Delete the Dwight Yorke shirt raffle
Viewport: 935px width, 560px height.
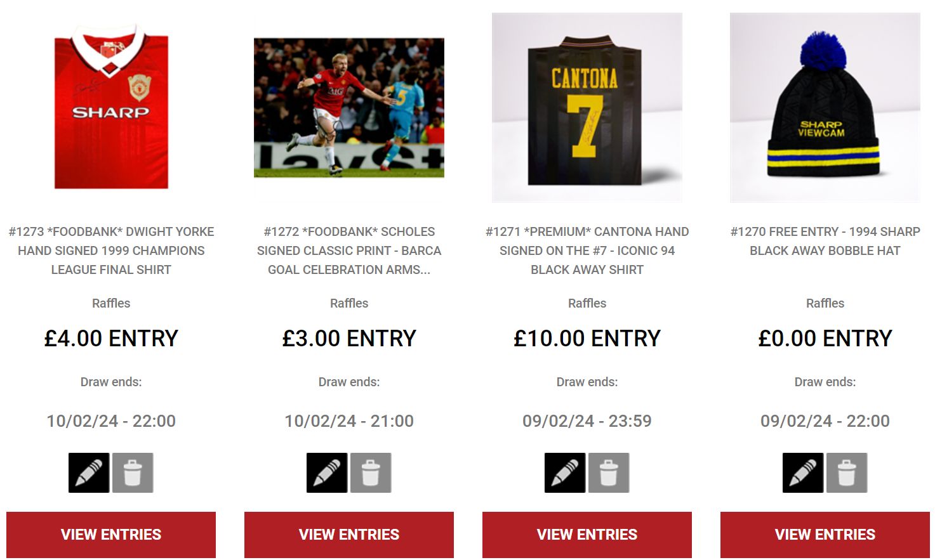click(x=133, y=472)
